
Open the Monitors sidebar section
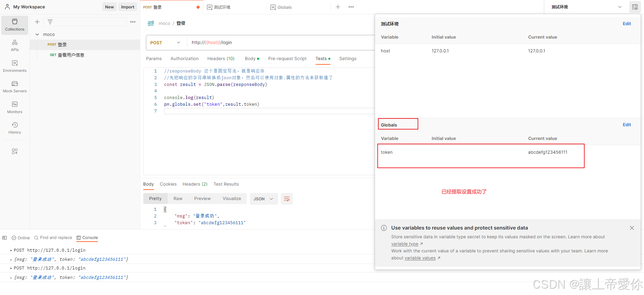pos(15,107)
